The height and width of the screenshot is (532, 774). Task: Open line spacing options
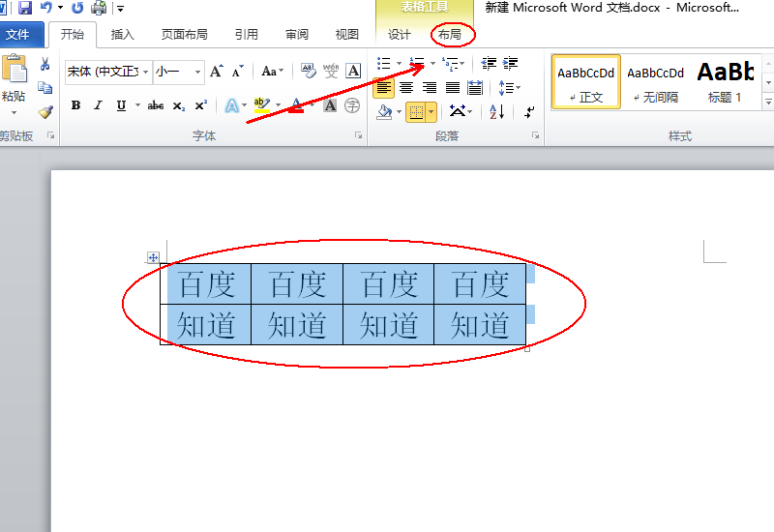tap(506, 88)
